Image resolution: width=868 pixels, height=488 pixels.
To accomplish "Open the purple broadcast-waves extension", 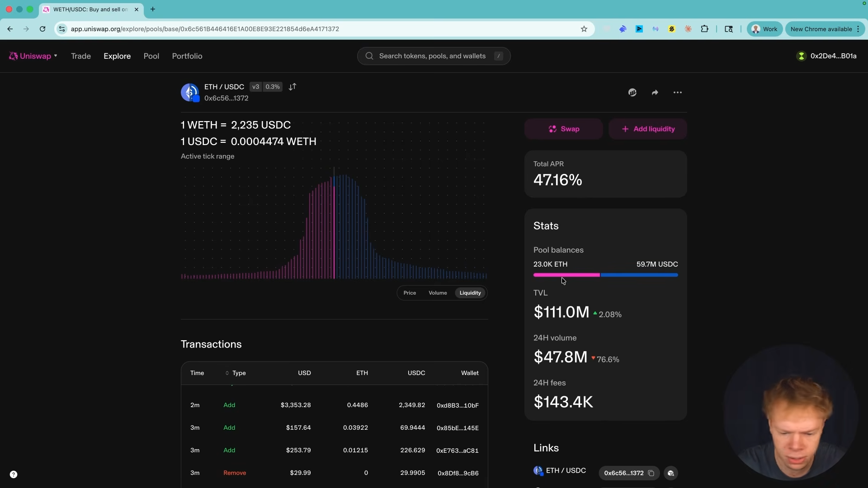I will (656, 29).
